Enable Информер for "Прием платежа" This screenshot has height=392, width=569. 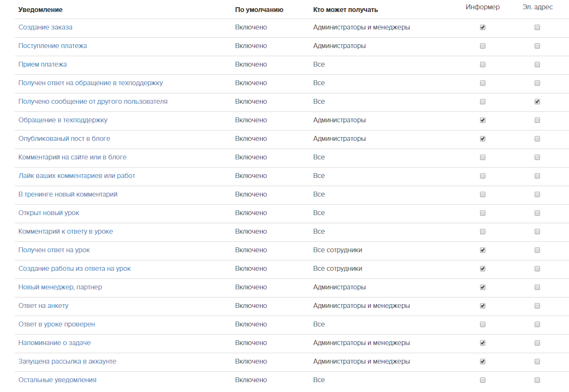point(483,64)
